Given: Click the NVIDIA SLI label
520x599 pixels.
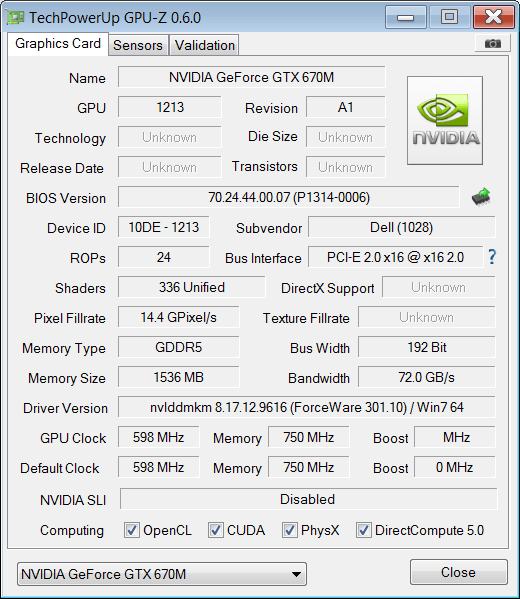Looking at the screenshot, I should pos(73,500).
